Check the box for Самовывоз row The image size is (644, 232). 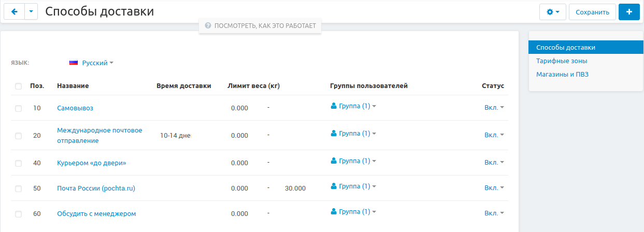(19, 108)
